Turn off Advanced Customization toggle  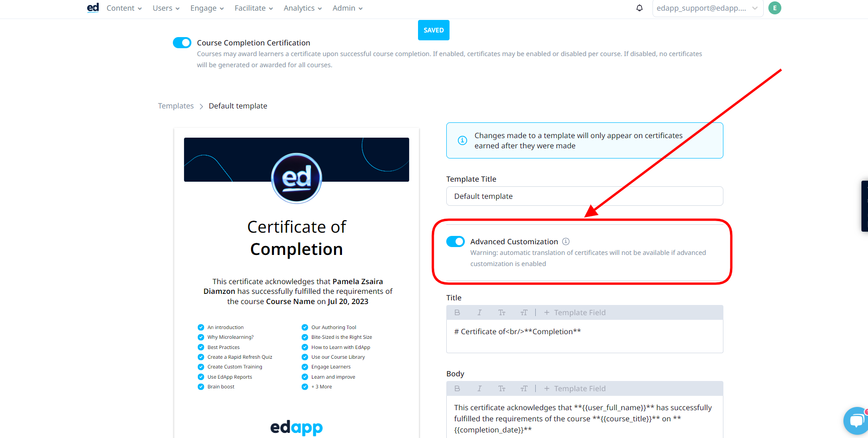coord(456,241)
